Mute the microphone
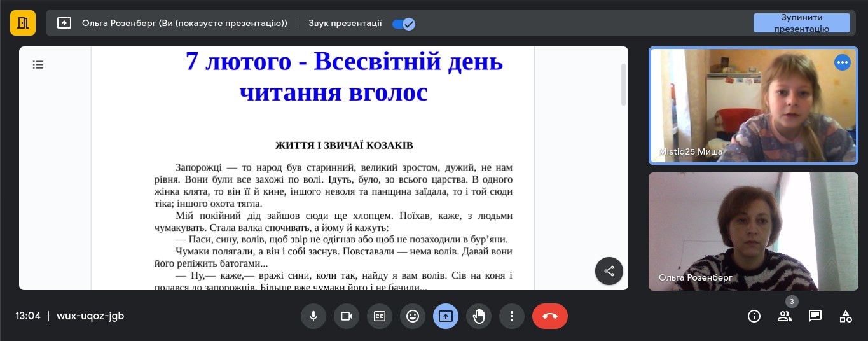Image resolution: width=868 pixels, height=341 pixels. [x=313, y=316]
